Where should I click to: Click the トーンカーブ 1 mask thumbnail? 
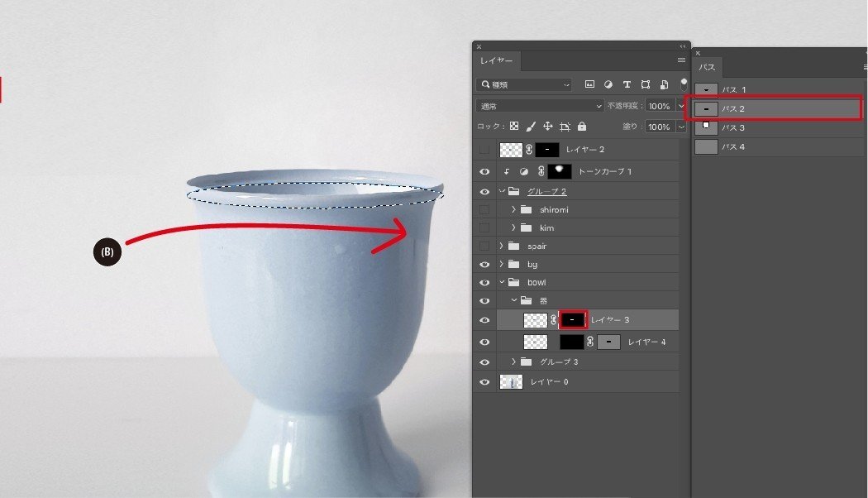pos(559,171)
